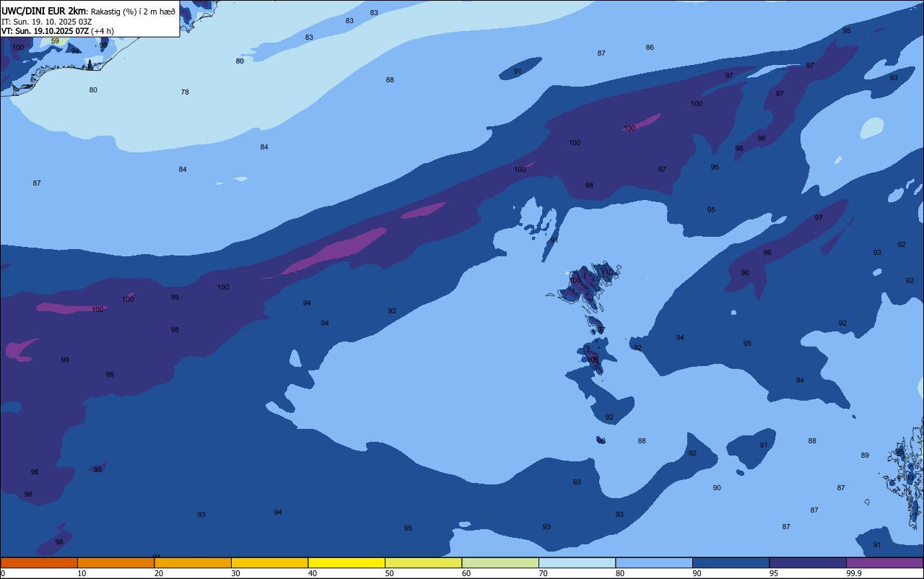
Task: Click the '86' humidity value on the map
Action: coord(650,48)
